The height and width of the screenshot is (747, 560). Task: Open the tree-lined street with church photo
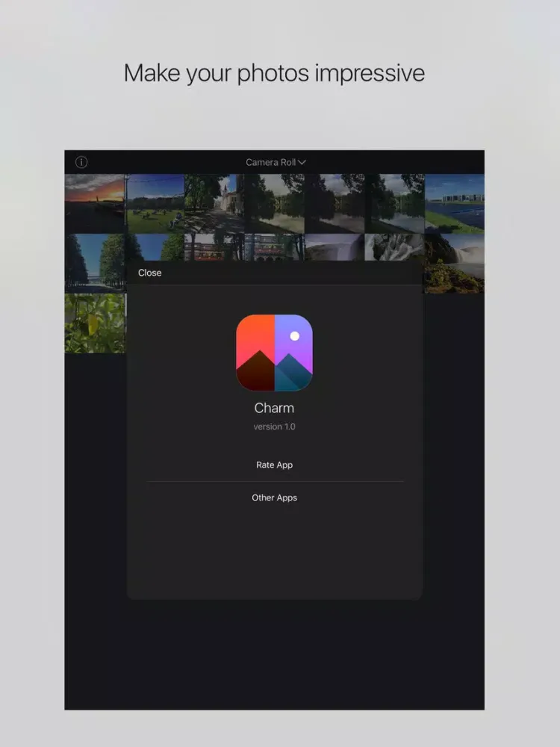click(214, 203)
